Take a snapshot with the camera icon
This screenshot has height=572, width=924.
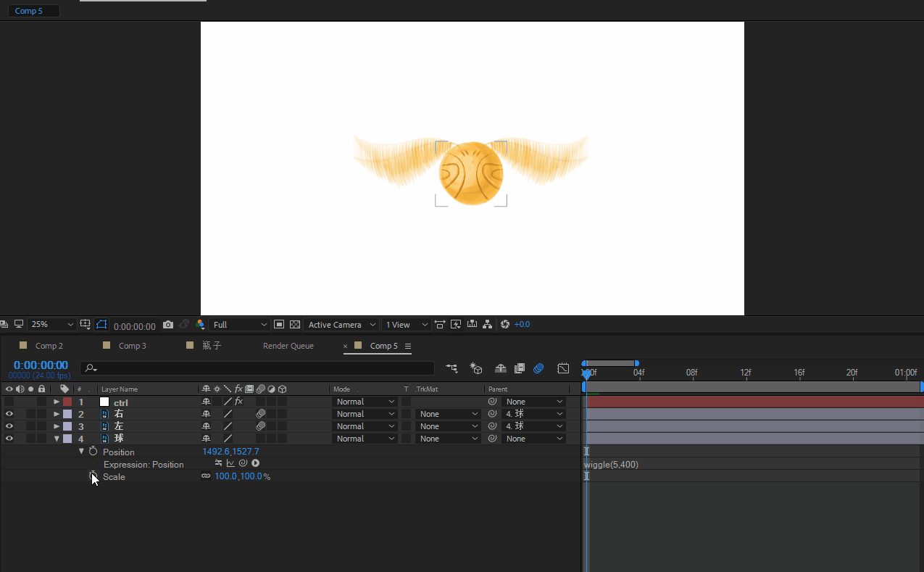point(168,325)
